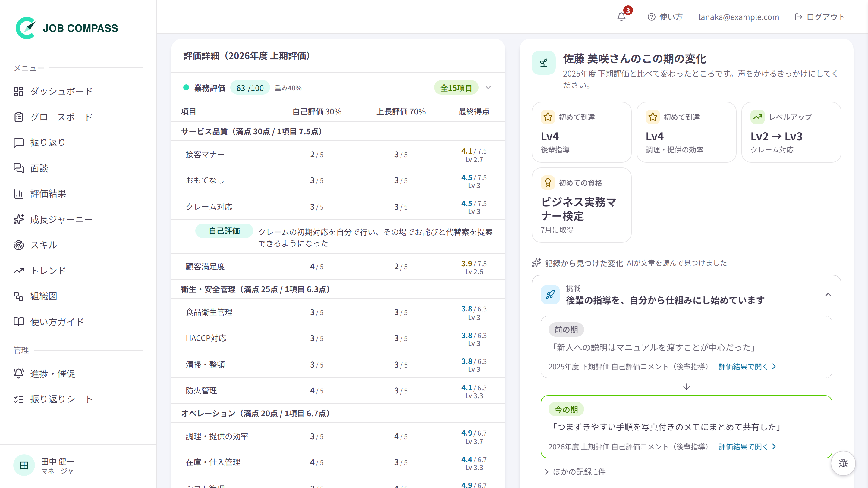Screen dimensions: 868x488
Task: Collapse the 業務評価 section chevron
Action: coord(488,88)
